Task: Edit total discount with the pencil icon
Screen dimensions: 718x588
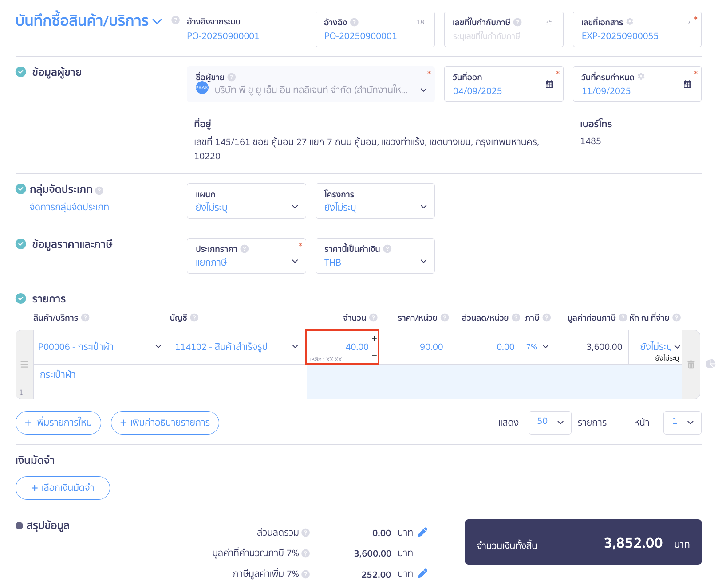Action: tap(422, 532)
